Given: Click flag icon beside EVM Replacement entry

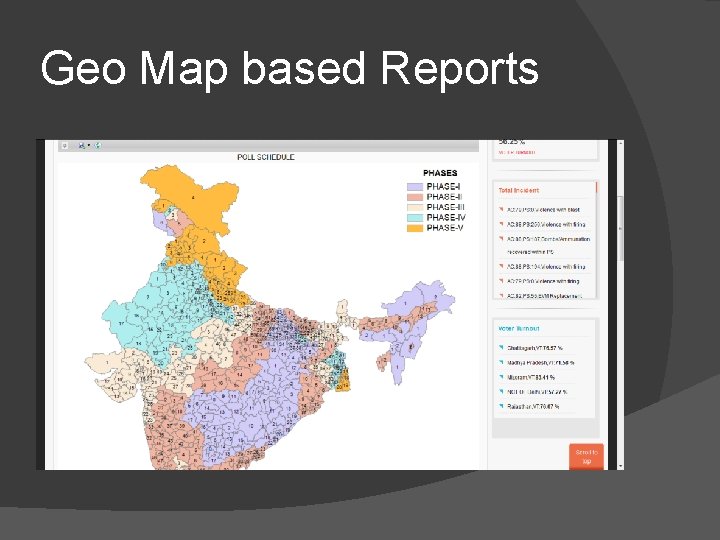Looking at the screenshot, I should (501, 296).
